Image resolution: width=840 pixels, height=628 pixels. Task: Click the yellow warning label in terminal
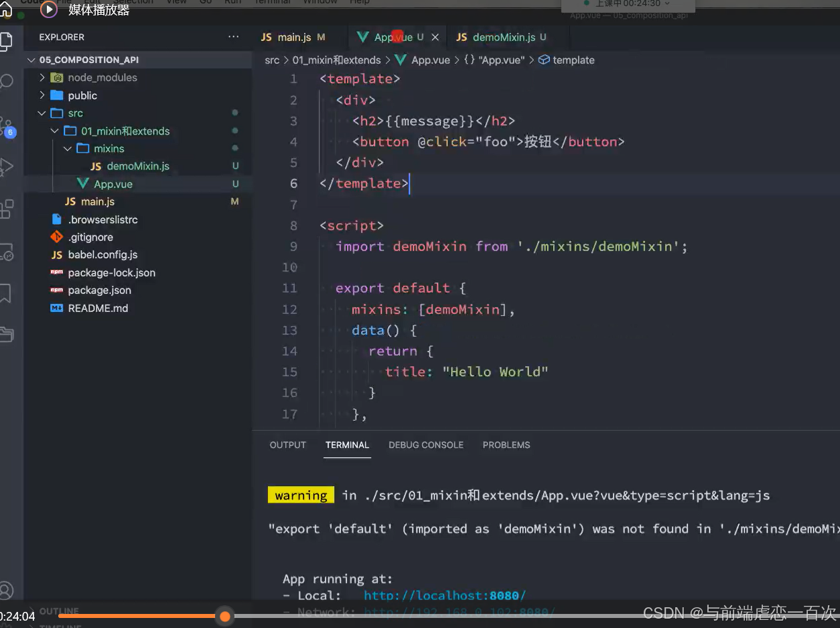[301, 495]
